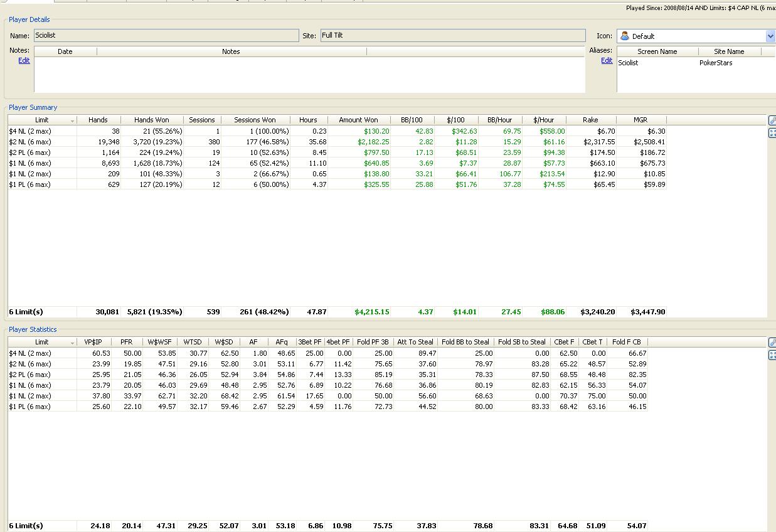Click Player Summary expand grid icon

click(x=772, y=132)
